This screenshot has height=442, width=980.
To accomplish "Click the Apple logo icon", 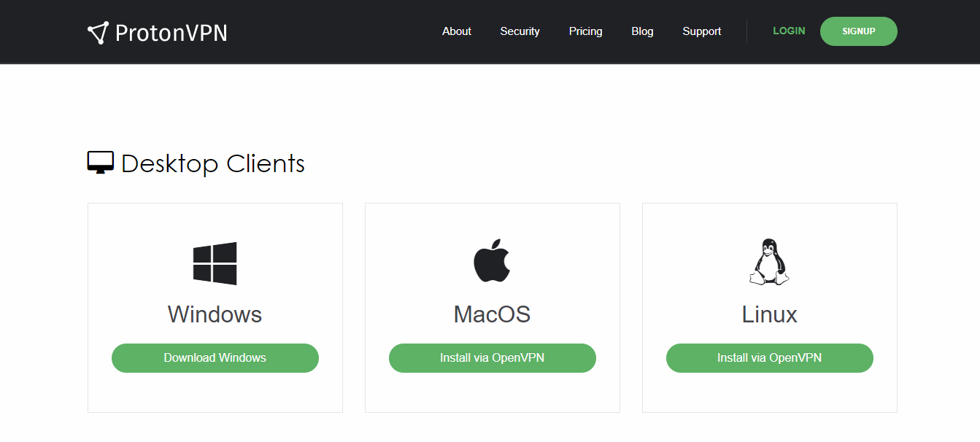I will pyautogui.click(x=492, y=260).
